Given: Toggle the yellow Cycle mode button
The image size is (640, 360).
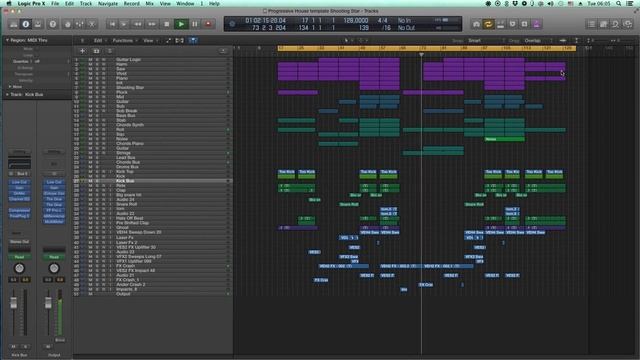Looking at the screenshot, I should [x=488, y=24].
